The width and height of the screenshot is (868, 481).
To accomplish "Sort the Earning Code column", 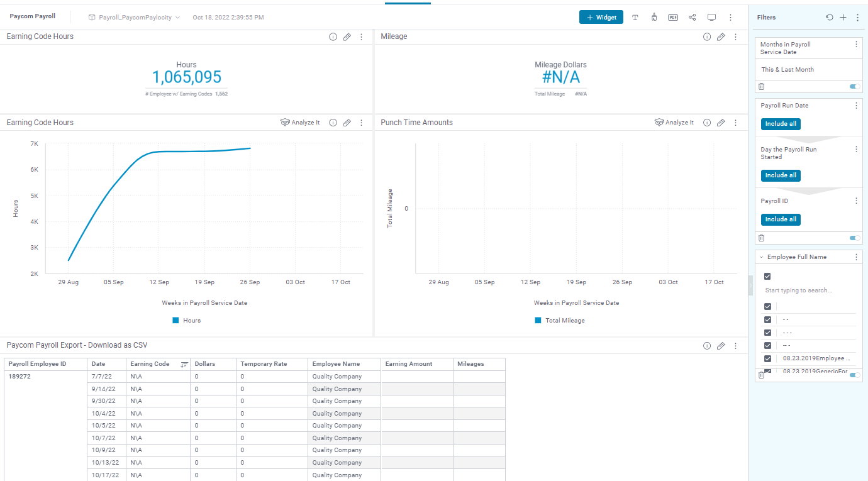I will coord(184,364).
